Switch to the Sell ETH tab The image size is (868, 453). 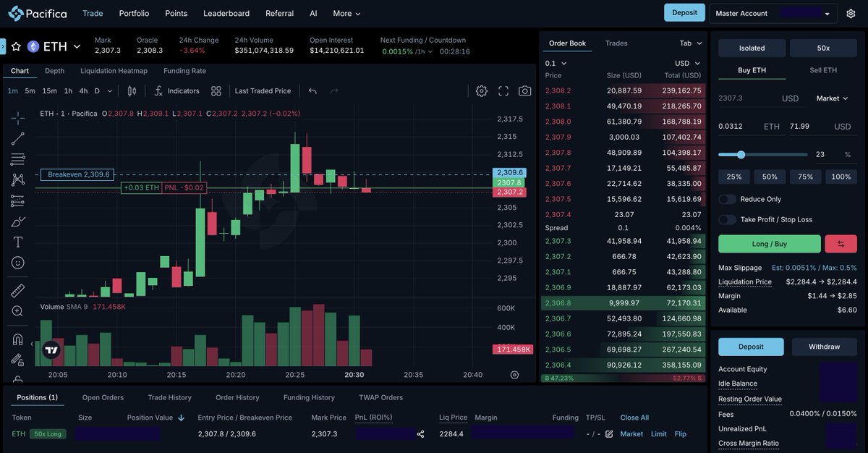click(823, 70)
